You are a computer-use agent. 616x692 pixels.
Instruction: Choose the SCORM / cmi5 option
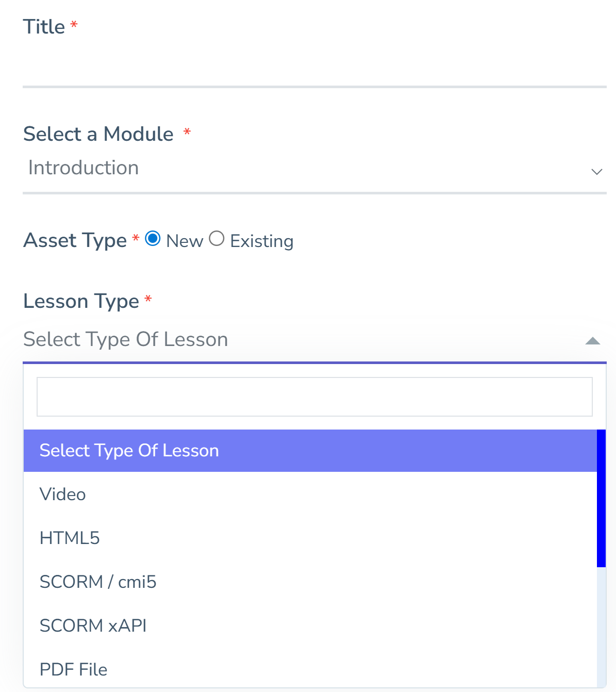[x=98, y=582]
